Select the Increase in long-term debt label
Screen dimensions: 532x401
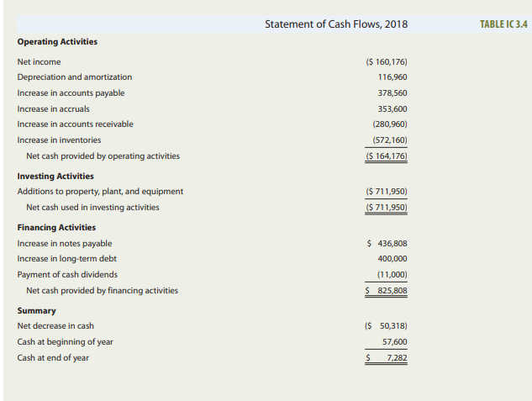pos(66,258)
